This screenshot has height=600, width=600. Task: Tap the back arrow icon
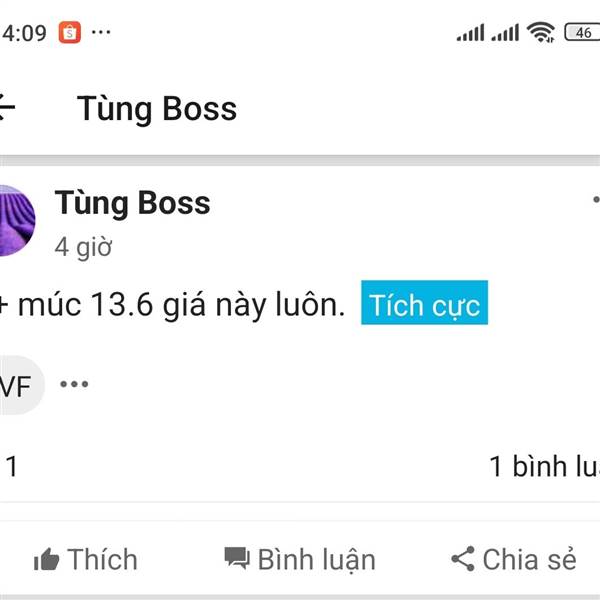click(x=6, y=107)
